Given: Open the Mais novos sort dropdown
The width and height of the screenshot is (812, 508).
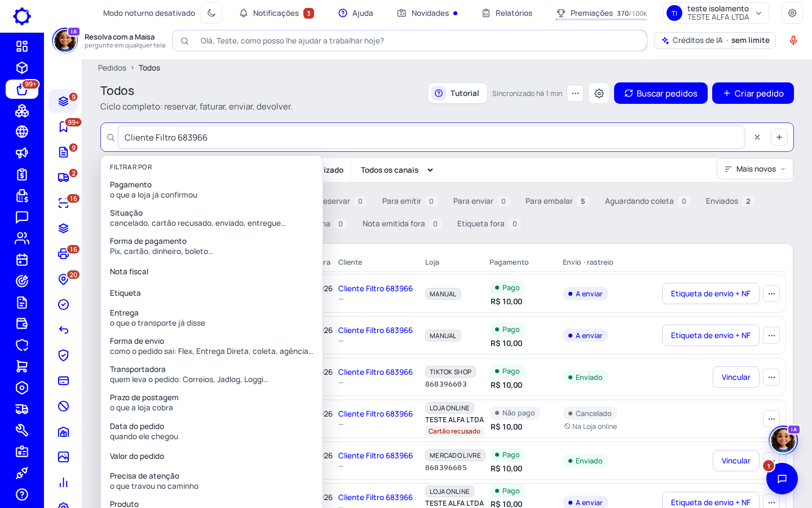Looking at the screenshot, I should tap(754, 169).
